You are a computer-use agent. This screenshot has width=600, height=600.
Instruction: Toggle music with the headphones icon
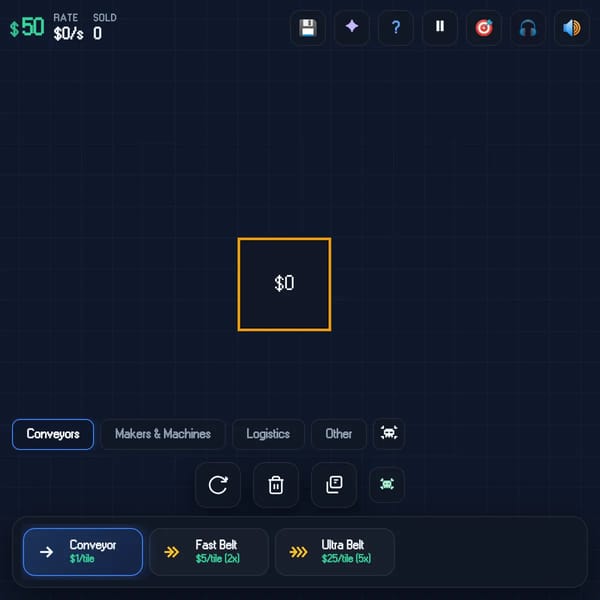528,28
